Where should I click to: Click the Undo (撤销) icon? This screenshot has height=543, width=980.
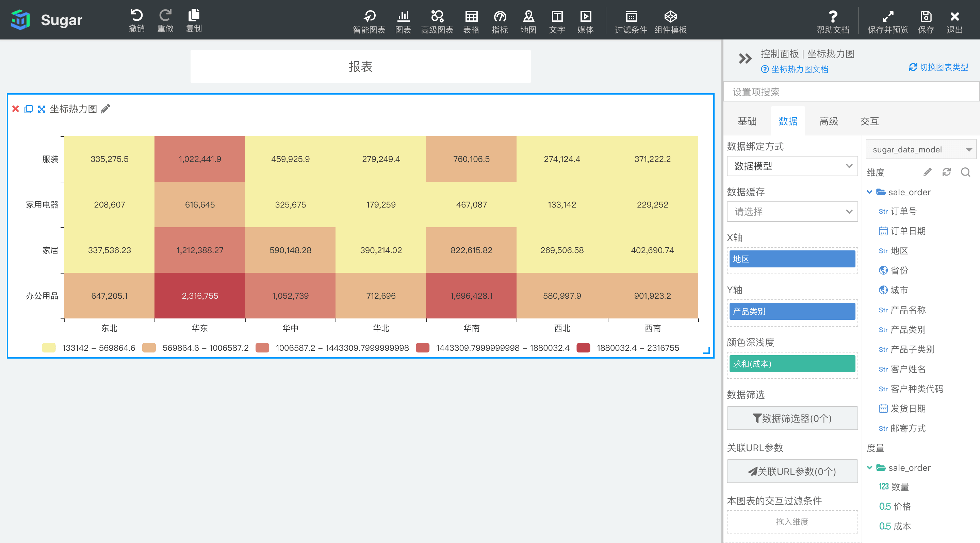(x=136, y=16)
